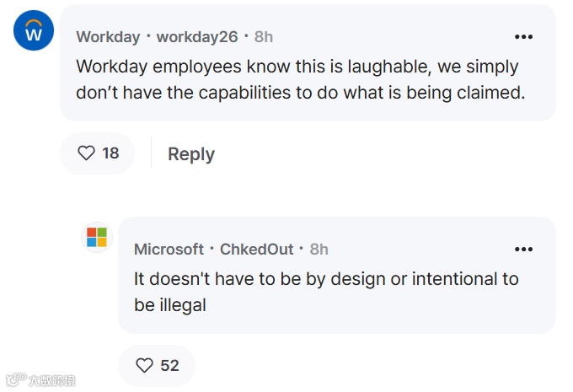Open the three-dot menu on ChkedOut's reply

(524, 249)
